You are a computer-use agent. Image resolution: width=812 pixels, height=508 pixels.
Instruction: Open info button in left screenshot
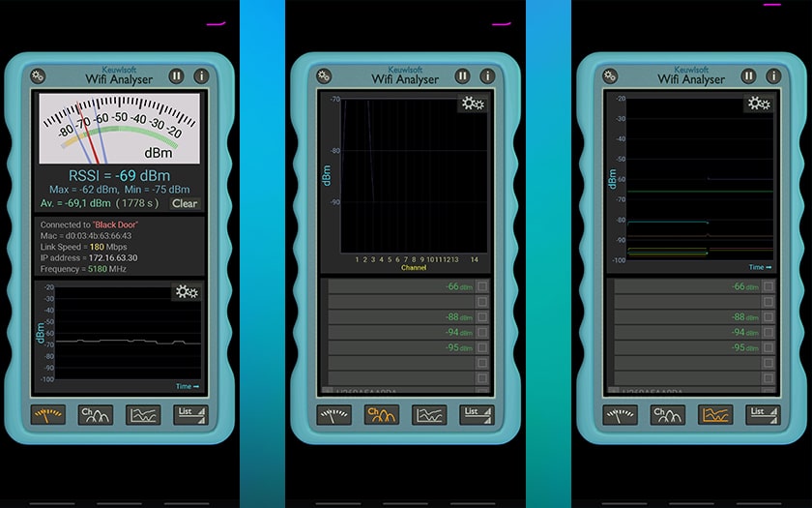coord(201,76)
